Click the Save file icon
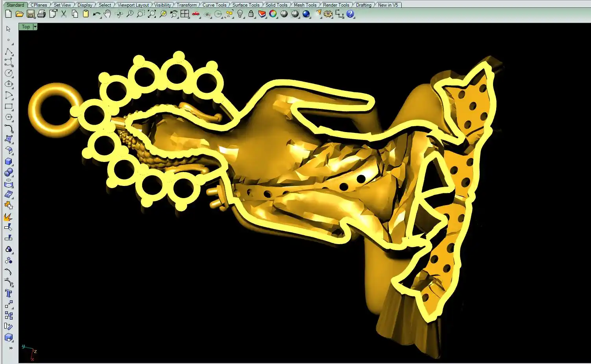The image size is (591, 364). (30, 14)
